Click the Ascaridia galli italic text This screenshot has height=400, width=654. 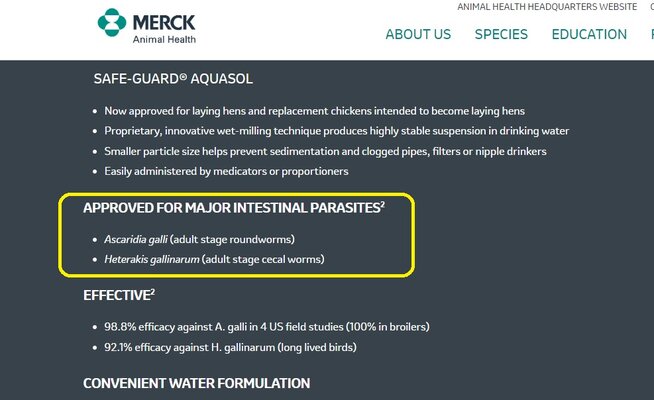136,239
